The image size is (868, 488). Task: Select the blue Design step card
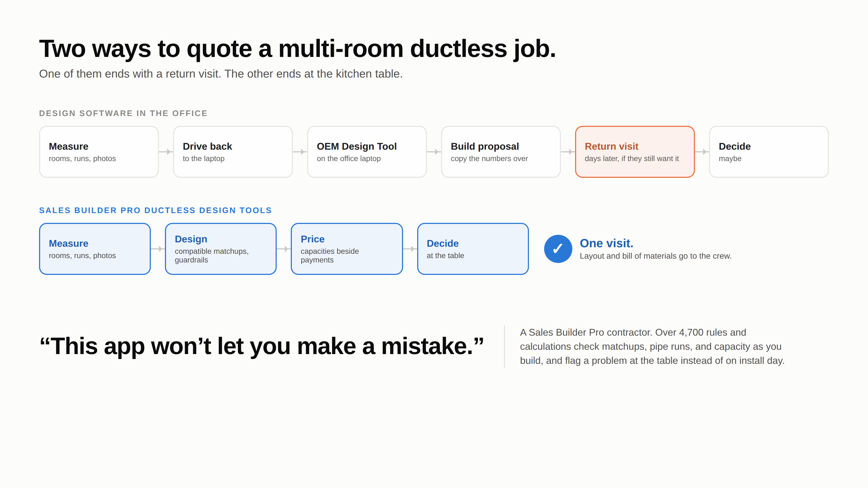coord(221,249)
